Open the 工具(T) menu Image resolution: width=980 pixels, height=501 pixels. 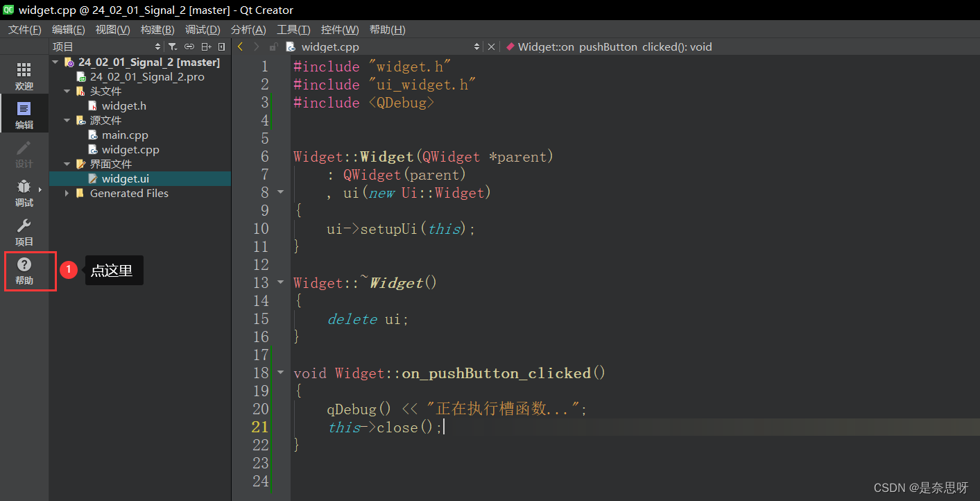pos(293,30)
